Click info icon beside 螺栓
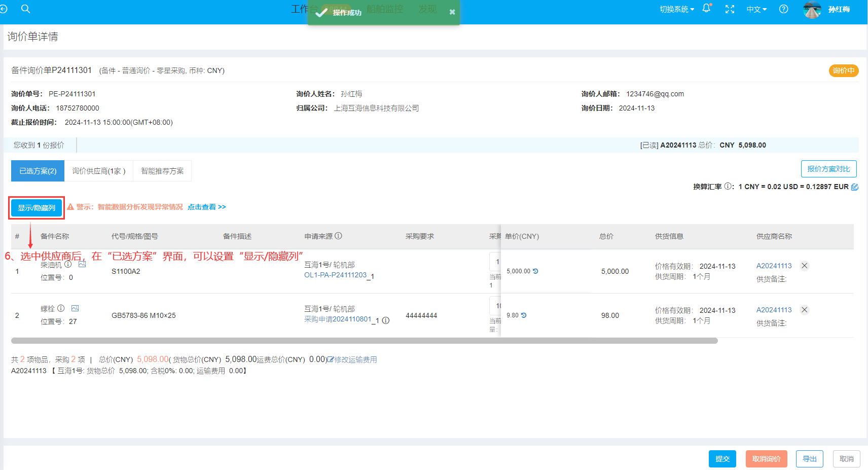 [x=61, y=308]
